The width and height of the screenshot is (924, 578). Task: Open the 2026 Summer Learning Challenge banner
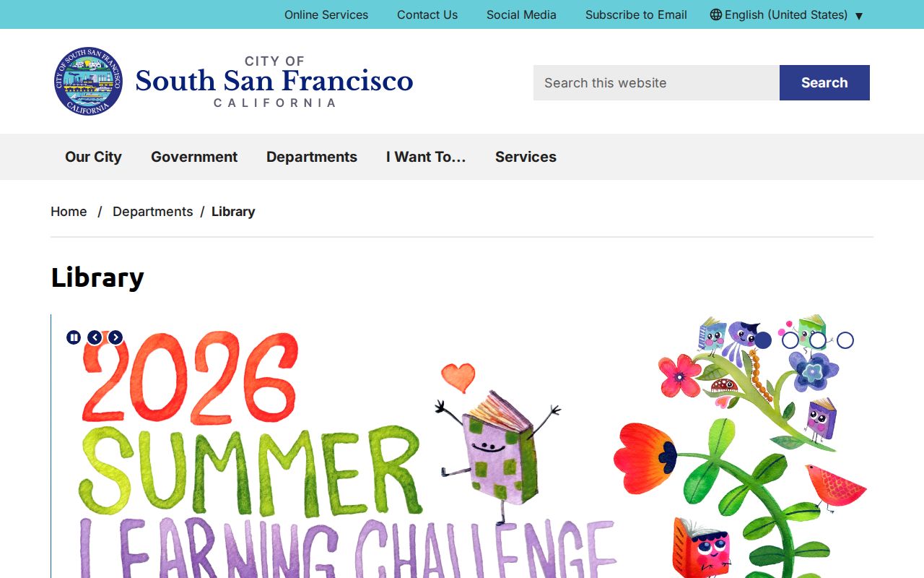coord(462,446)
